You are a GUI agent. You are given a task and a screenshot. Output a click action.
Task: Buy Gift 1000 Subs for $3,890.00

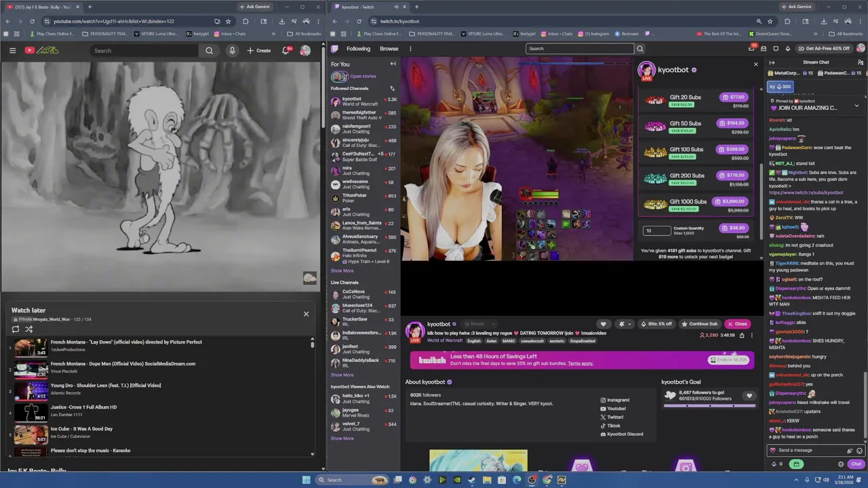(x=732, y=201)
